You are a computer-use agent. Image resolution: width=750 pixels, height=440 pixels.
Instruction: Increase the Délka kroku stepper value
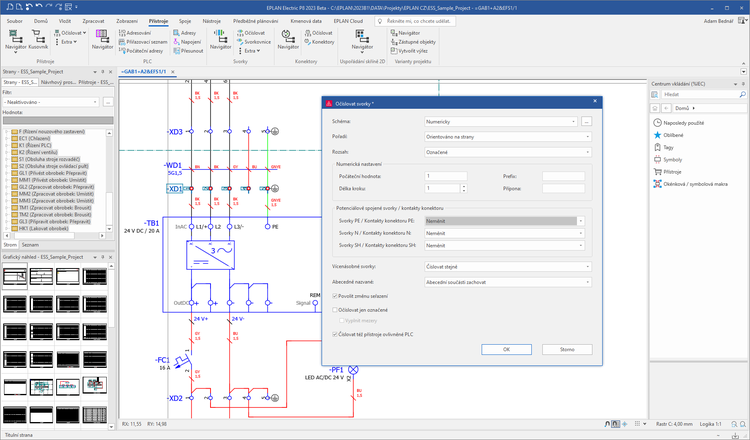click(463, 185)
